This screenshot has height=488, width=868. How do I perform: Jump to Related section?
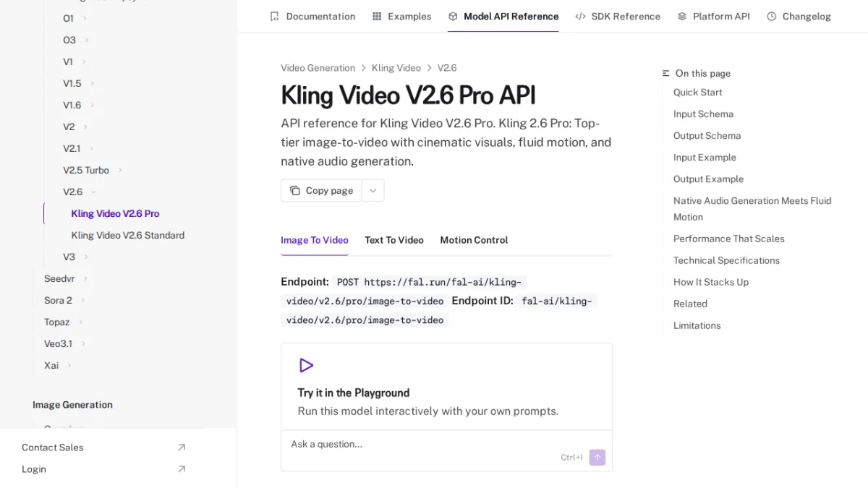coord(690,304)
